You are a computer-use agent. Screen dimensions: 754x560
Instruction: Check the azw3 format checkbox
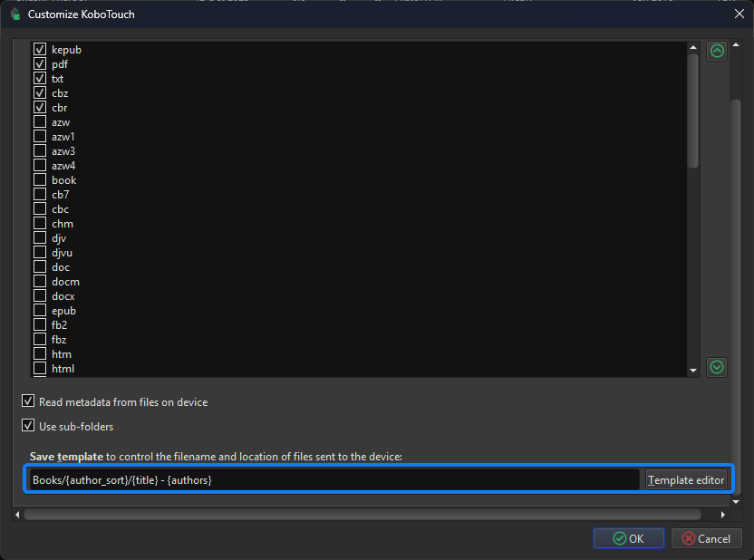click(x=40, y=151)
